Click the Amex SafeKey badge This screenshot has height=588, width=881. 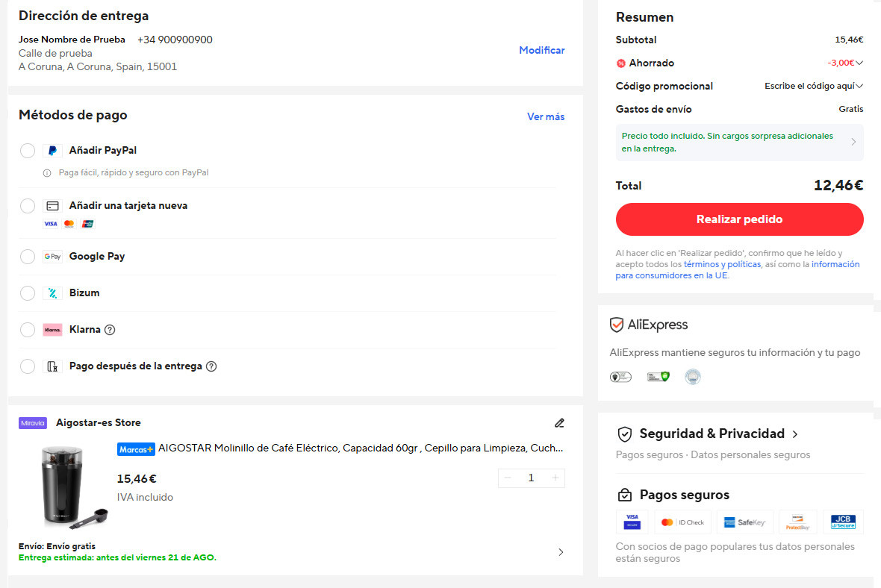745,522
